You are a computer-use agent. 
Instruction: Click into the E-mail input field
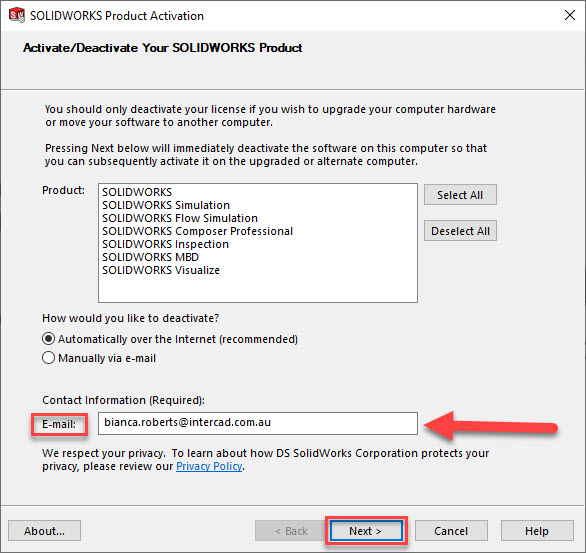click(x=258, y=423)
